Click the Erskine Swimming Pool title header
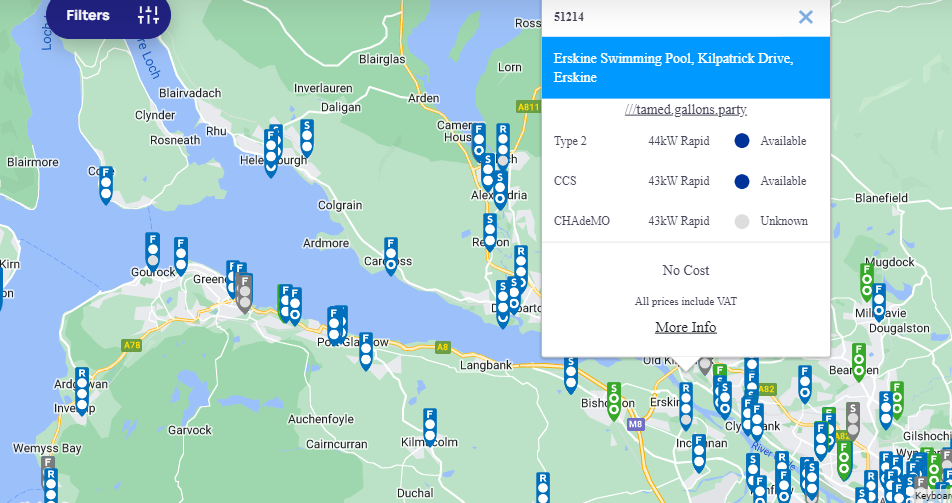Viewport: 952px width, 503px height. coord(686,68)
